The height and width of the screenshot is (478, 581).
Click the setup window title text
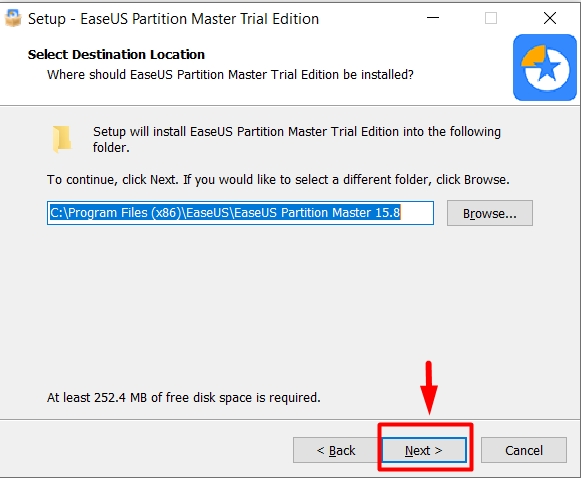(173, 19)
